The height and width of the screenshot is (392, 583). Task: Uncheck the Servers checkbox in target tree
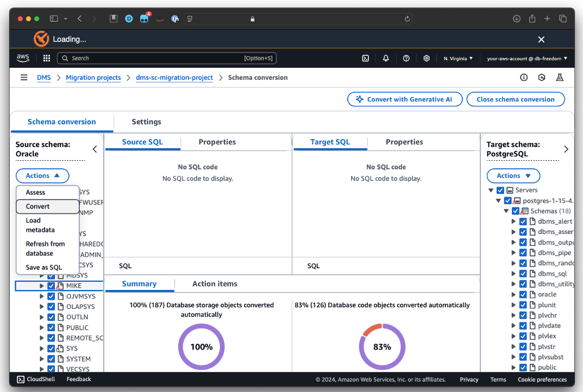click(500, 190)
